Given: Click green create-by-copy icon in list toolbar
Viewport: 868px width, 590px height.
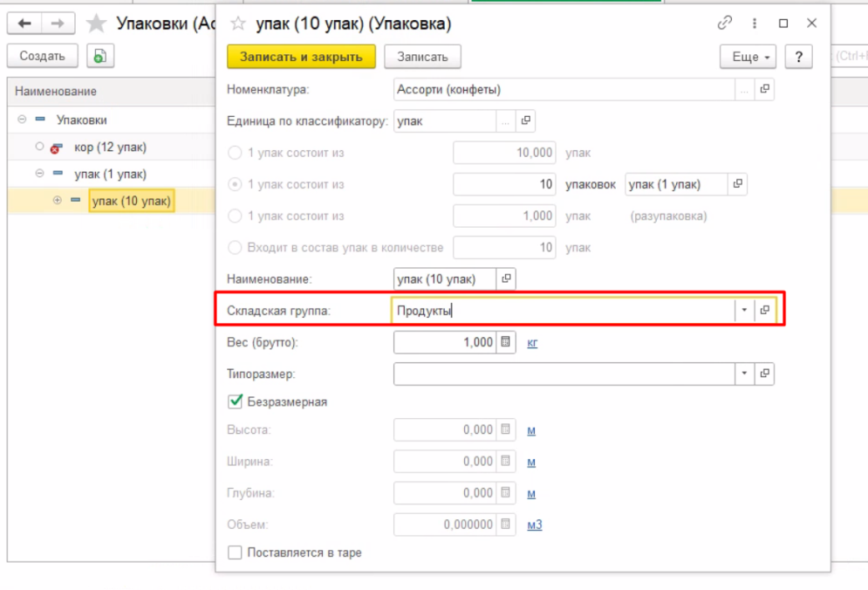Looking at the screenshot, I should [x=99, y=56].
